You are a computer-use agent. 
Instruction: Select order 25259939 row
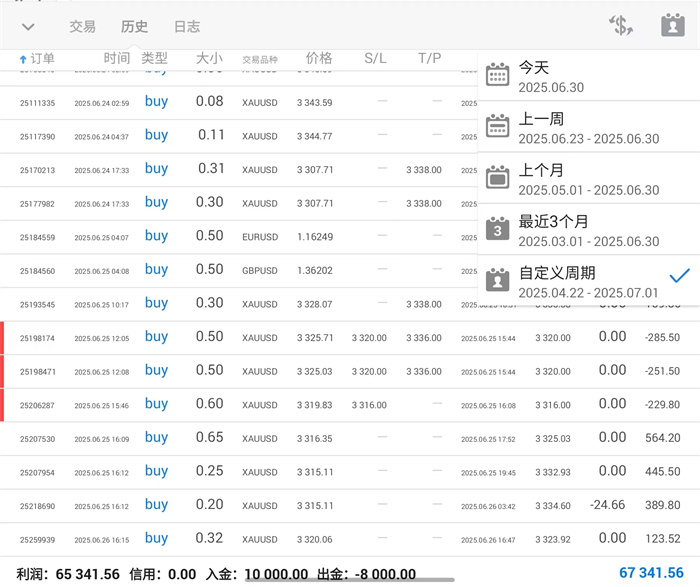(350, 539)
